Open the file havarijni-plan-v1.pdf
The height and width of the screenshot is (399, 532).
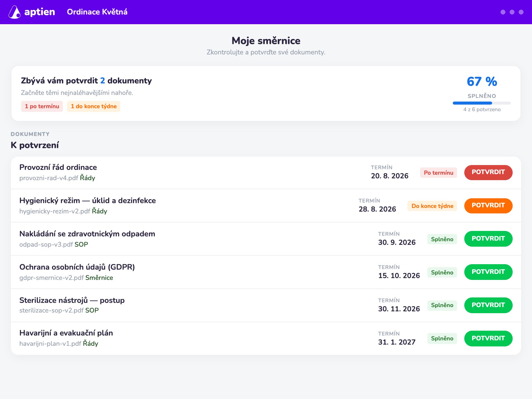click(50, 344)
